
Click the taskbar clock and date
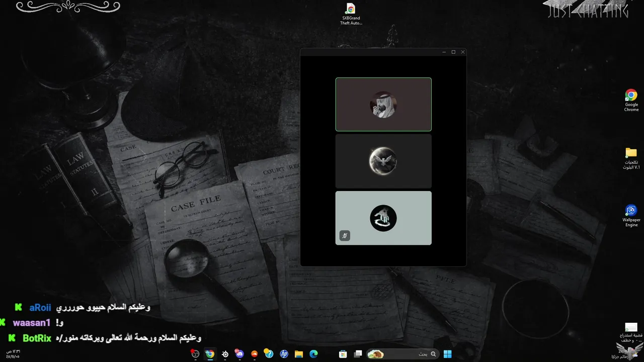click(x=13, y=354)
